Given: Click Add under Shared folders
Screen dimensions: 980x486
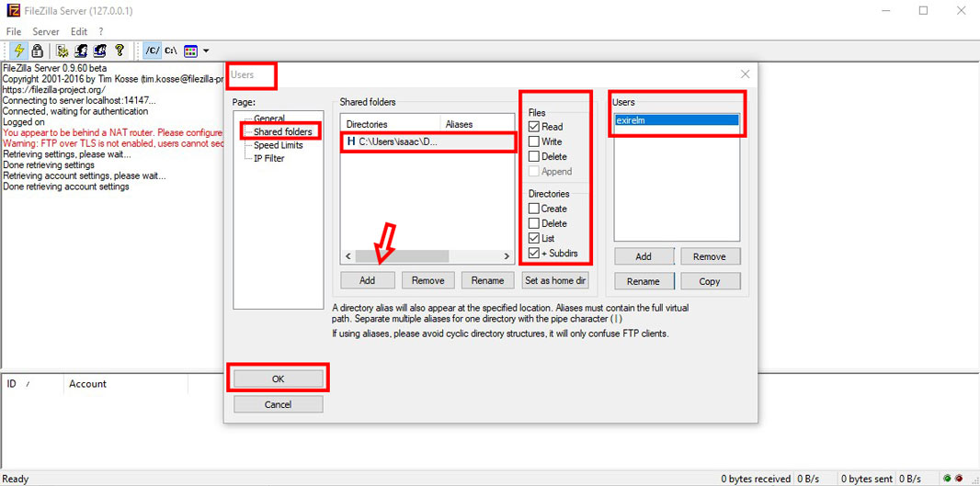Looking at the screenshot, I should pyautogui.click(x=368, y=280).
